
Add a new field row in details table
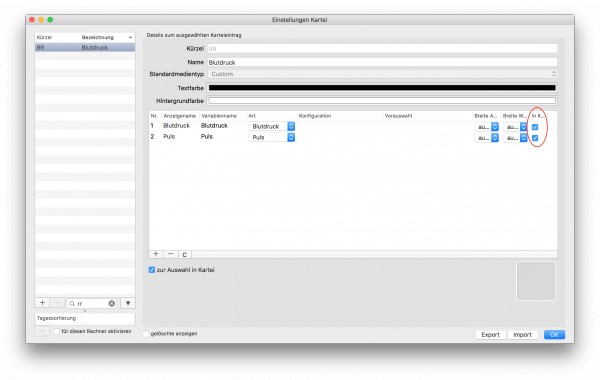tap(156, 254)
